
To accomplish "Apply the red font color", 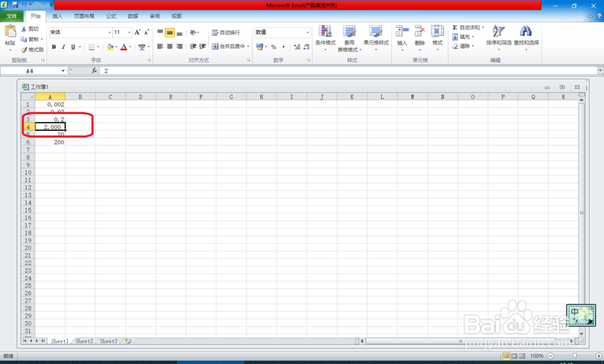I will (124, 47).
